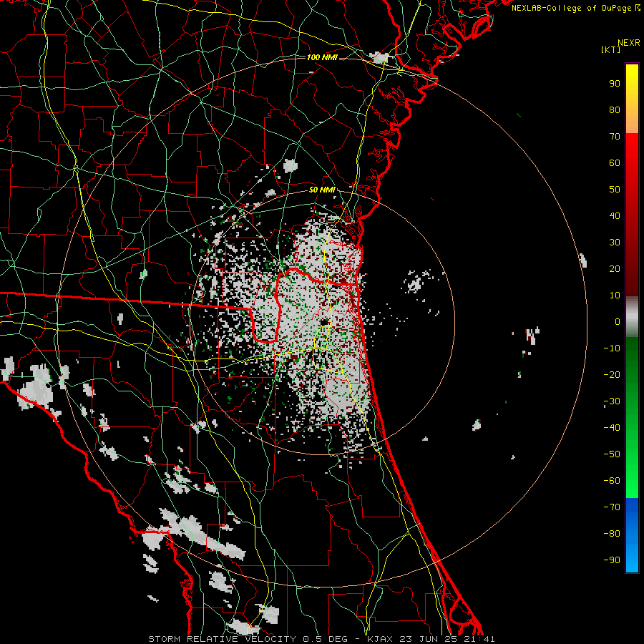Click the 40 value on the velocity scale

615,215
